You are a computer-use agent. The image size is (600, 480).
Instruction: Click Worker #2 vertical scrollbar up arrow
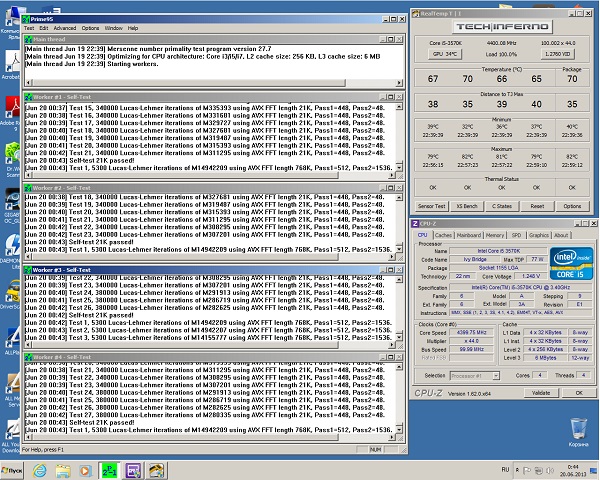[399, 198]
